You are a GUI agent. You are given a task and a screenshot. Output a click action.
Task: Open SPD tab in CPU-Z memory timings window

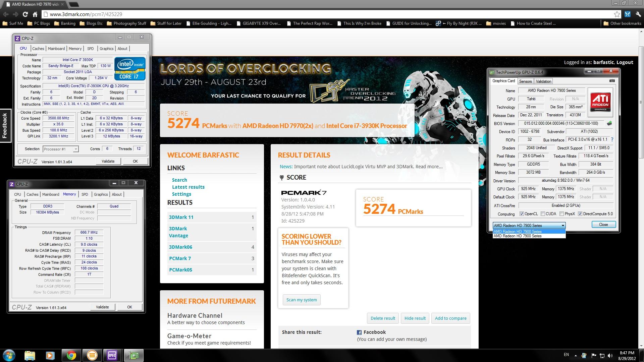click(x=85, y=194)
